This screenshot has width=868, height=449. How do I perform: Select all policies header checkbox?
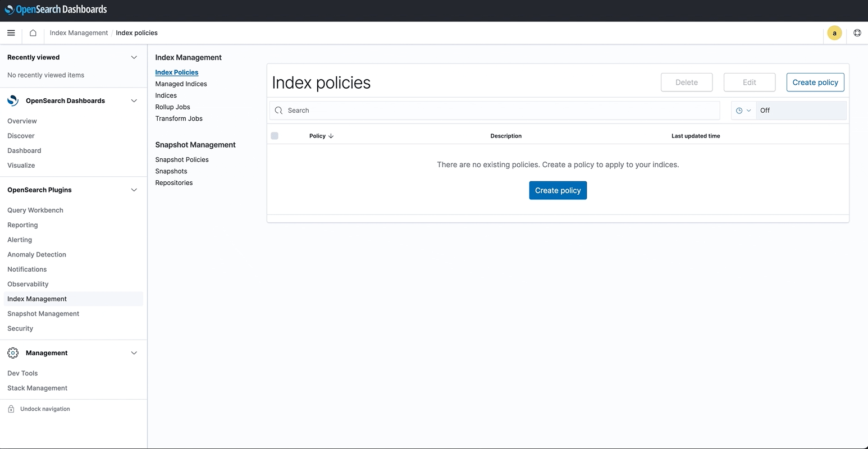point(275,136)
